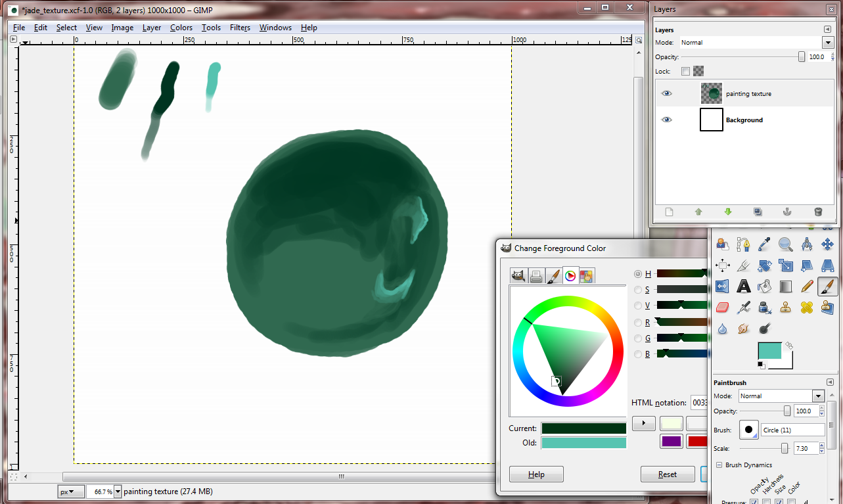Open the Filters menu
The width and height of the screenshot is (843, 504).
click(x=240, y=28)
